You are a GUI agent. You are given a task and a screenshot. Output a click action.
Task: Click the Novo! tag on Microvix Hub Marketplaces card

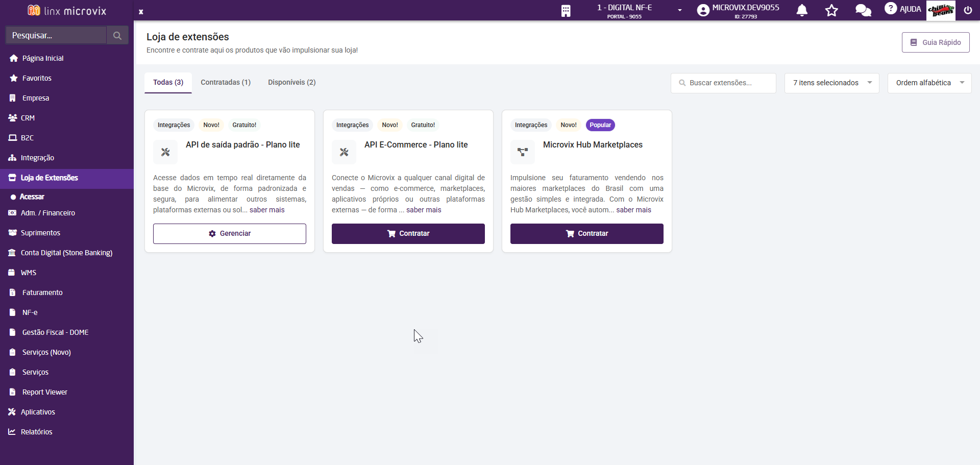coord(569,125)
